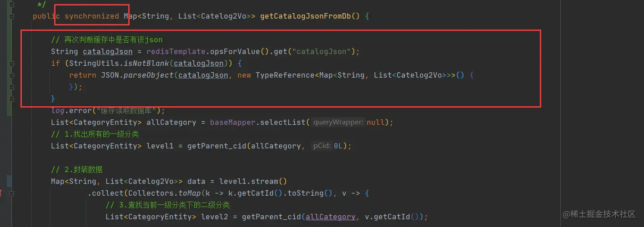Collapse the return JSON.parseObject fold marker

tap(12, 75)
